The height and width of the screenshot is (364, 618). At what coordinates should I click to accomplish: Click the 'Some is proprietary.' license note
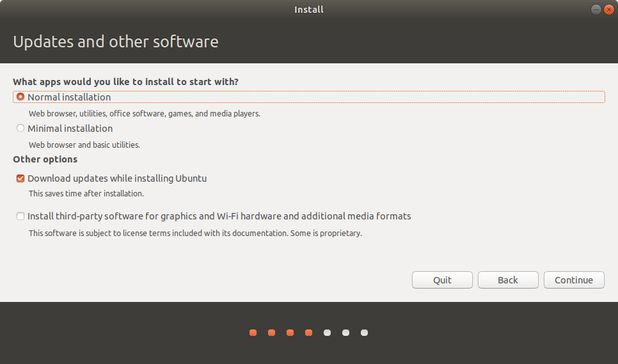pos(326,233)
